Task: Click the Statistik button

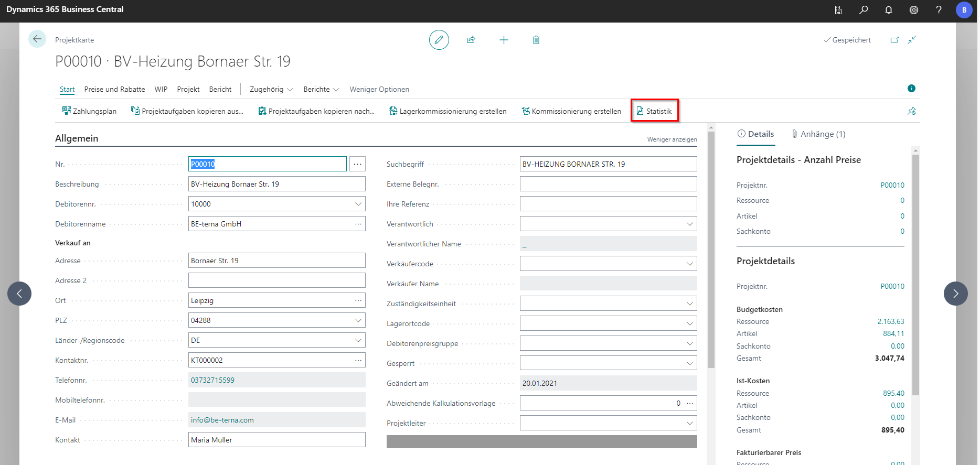Action: tap(654, 111)
